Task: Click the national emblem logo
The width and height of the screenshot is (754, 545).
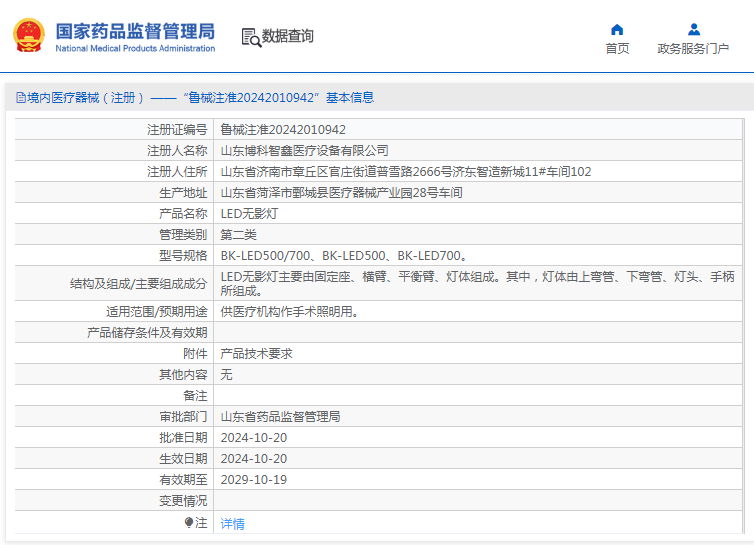Action: point(29,35)
